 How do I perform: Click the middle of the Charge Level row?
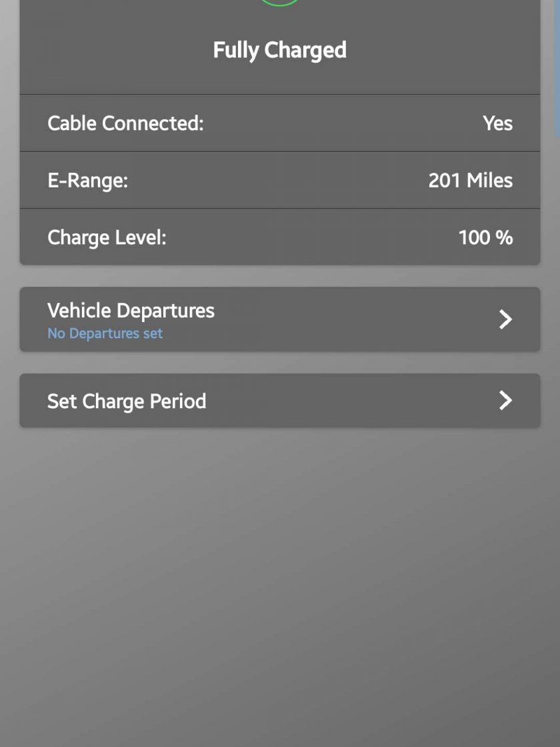coord(280,237)
